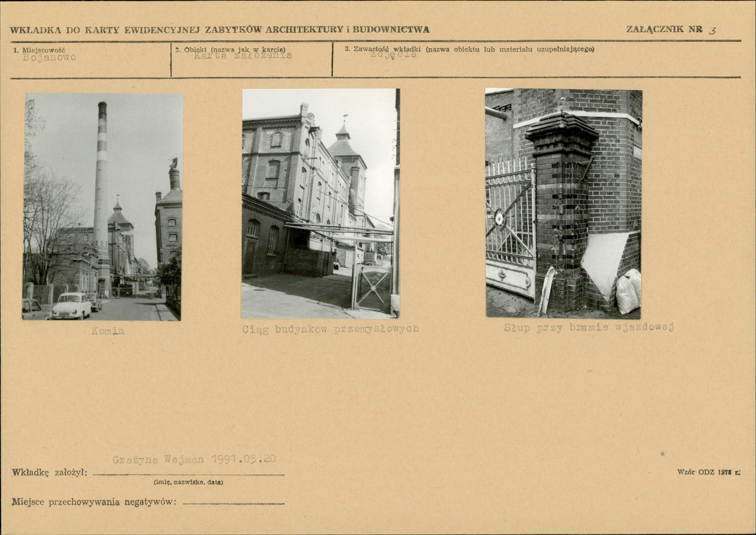Click the caption 'Komin'
The image size is (756, 535).
(x=108, y=331)
